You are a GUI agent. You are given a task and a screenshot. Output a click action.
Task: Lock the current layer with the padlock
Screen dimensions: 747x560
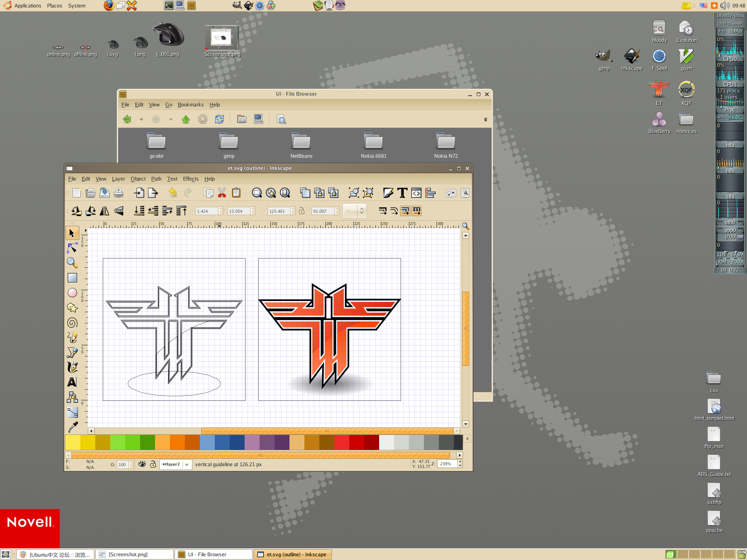click(153, 464)
